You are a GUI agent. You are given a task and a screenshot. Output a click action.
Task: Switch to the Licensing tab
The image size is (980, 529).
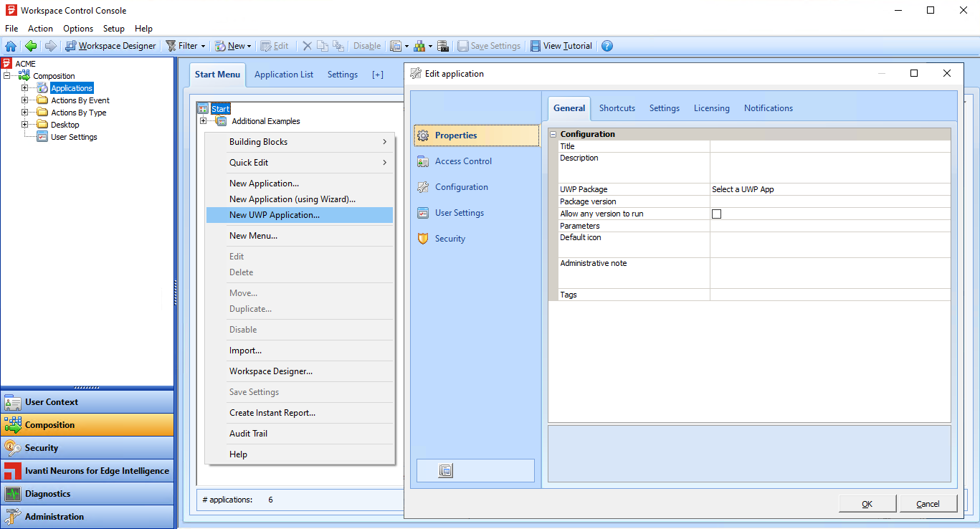click(x=712, y=108)
